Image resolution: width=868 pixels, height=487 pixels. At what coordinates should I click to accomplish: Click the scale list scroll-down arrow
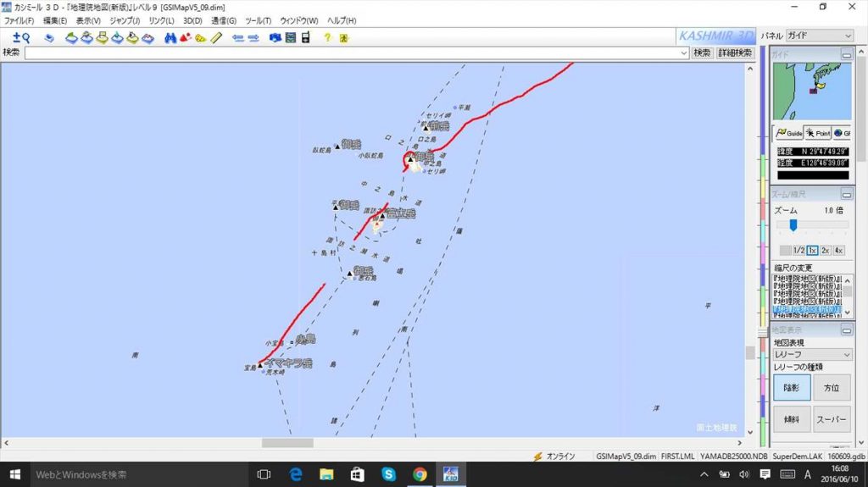[x=847, y=313]
